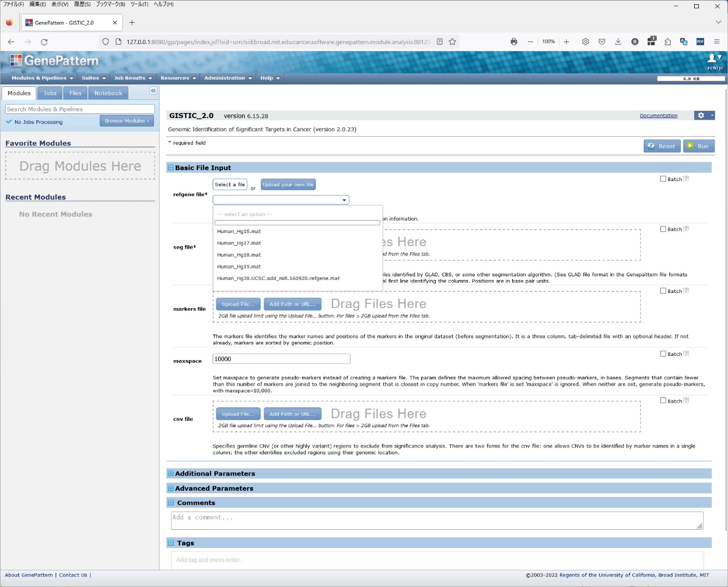Open Modules & Pipelines menu

[x=42, y=78]
